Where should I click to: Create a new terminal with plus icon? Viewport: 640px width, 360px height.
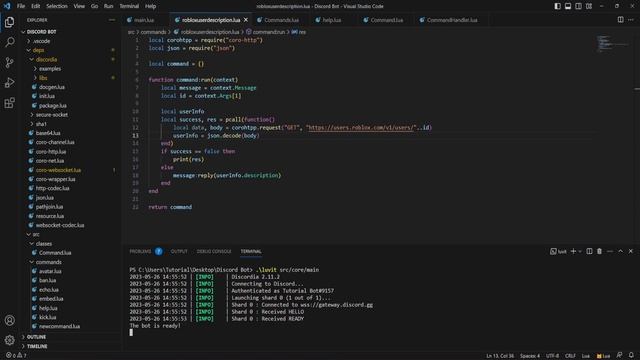coord(573,251)
